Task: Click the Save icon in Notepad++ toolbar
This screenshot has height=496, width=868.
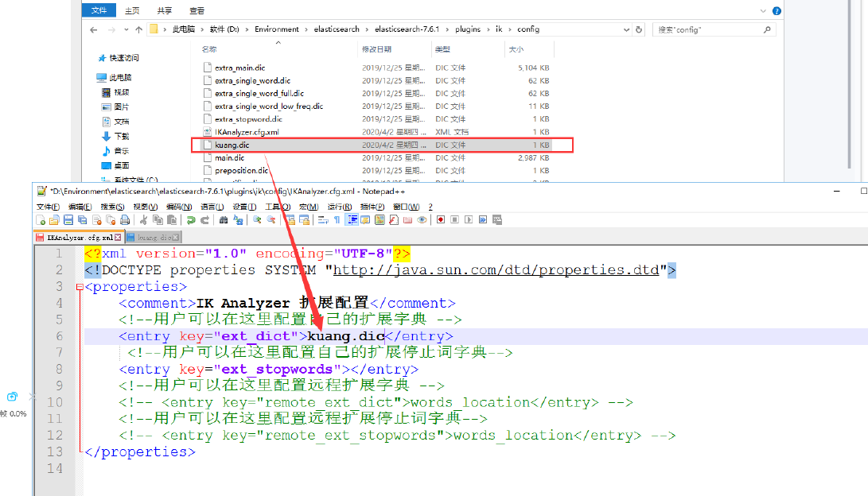Action: click(x=68, y=220)
